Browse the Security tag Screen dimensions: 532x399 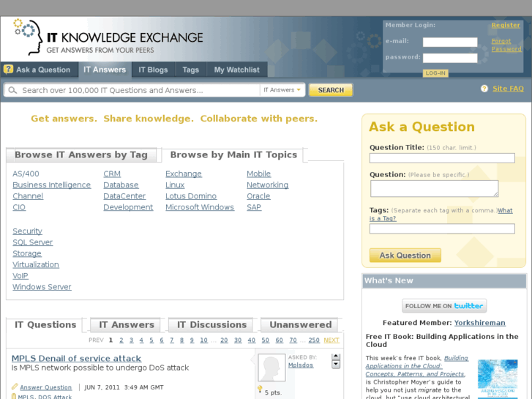pyautogui.click(x=27, y=231)
